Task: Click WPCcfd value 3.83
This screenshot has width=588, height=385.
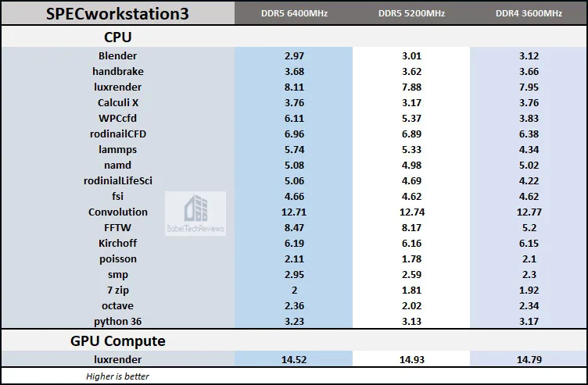Action: [529, 119]
